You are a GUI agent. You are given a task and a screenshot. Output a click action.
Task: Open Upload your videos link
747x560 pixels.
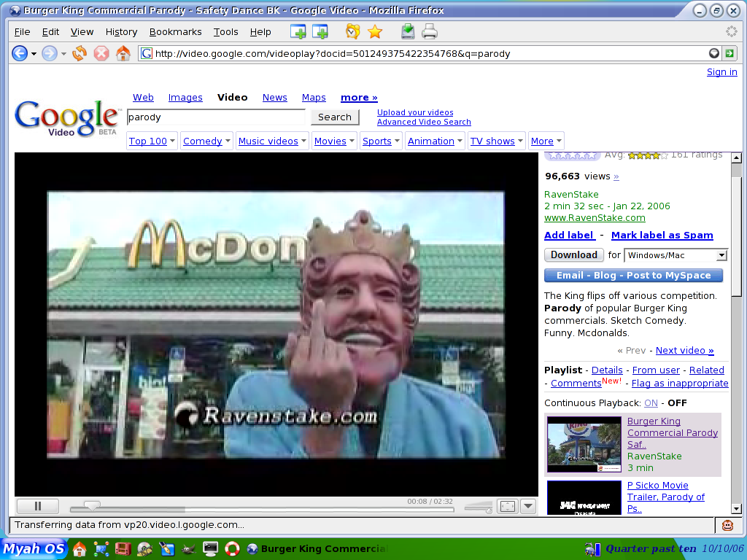point(415,112)
